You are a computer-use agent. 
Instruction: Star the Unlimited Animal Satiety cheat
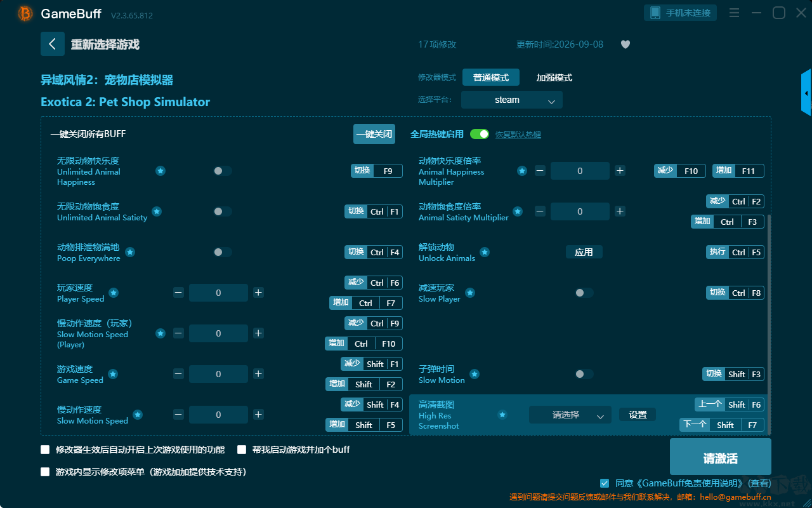pyautogui.click(x=157, y=211)
